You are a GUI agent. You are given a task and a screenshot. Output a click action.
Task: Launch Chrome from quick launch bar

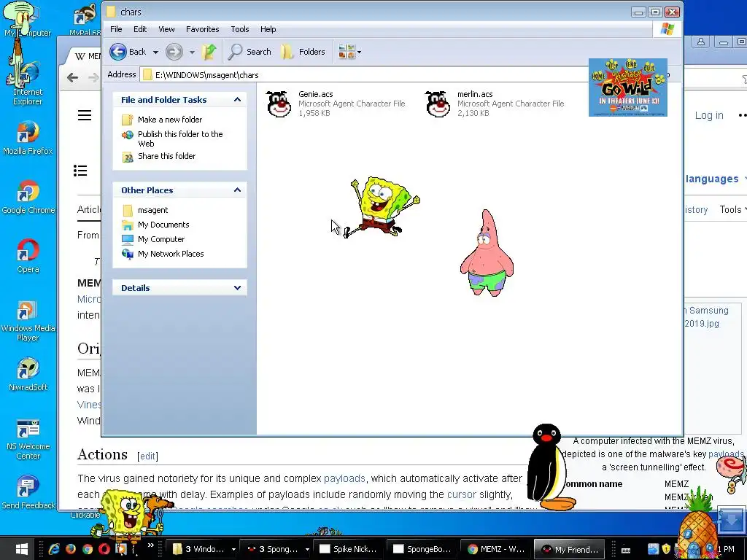[88, 549]
